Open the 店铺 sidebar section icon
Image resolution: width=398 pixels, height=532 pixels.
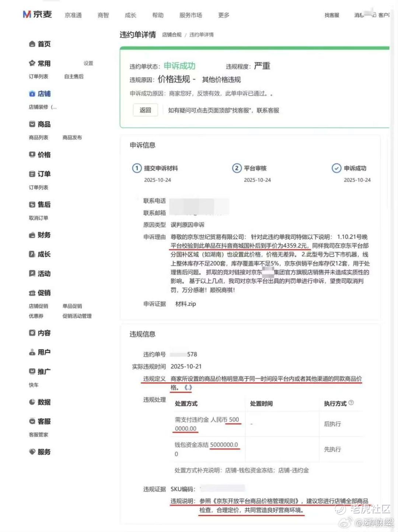click(x=32, y=94)
